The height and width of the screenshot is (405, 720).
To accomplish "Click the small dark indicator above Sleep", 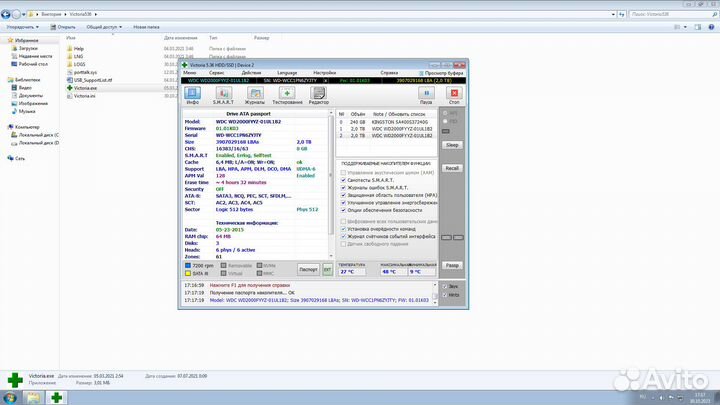I will pyautogui.click(x=445, y=131).
